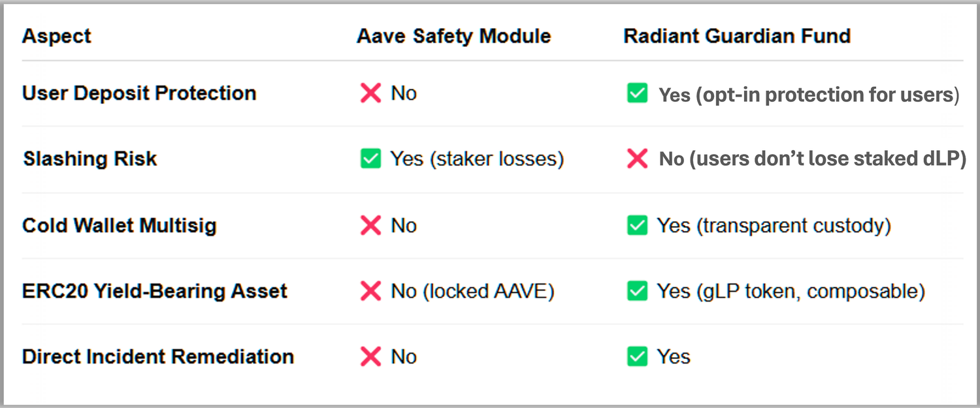Viewport: 980px width, 408px height.
Task: Click the red X next to locked AAVE
Action: pyautogui.click(x=370, y=291)
